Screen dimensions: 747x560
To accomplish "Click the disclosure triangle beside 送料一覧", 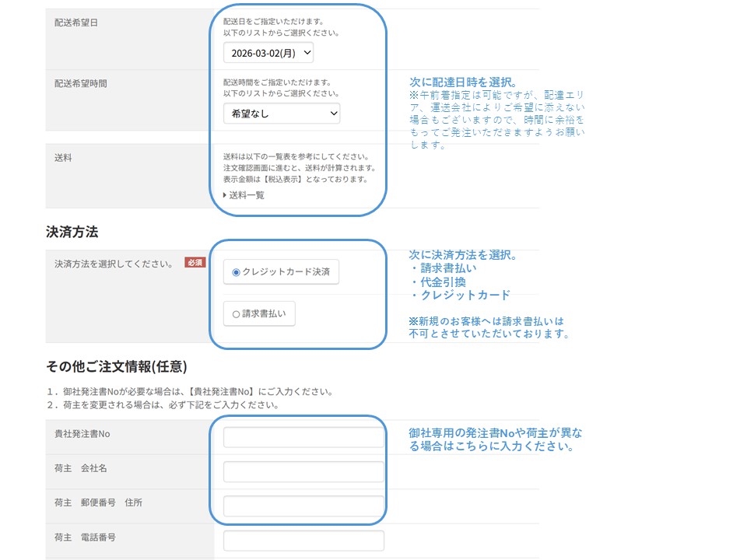I will pos(226,195).
